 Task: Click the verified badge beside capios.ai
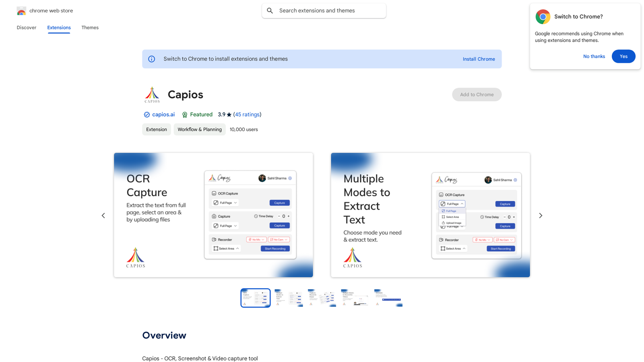coord(147,115)
